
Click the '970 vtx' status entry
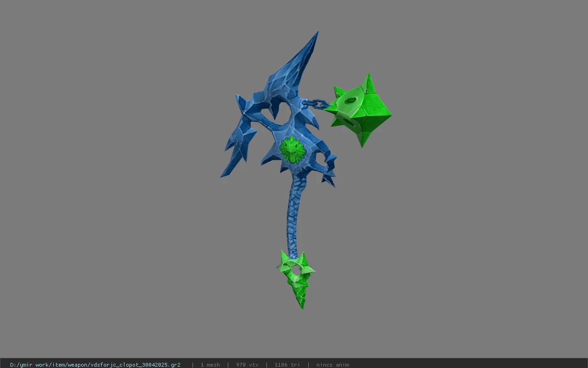tap(247, 365)
